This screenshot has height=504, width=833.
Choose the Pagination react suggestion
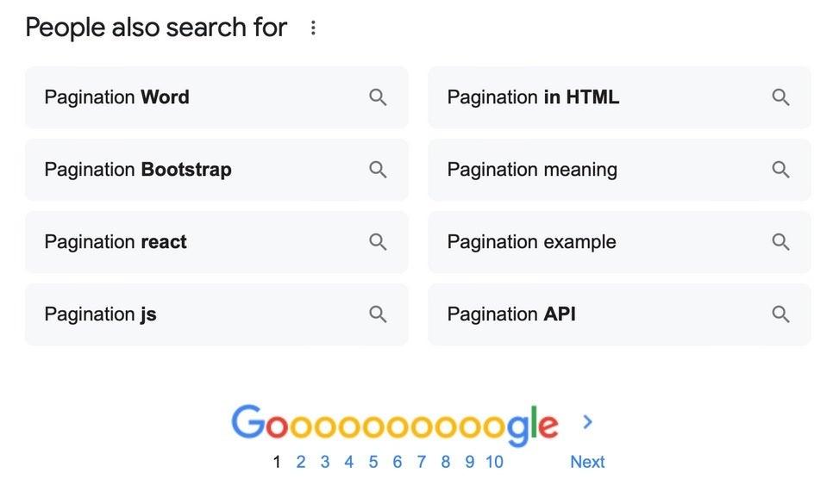116,242
